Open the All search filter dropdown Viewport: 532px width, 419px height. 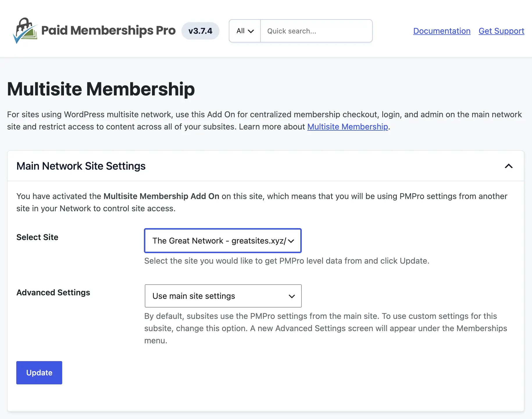pyautogui.click(x=245, y=31)
